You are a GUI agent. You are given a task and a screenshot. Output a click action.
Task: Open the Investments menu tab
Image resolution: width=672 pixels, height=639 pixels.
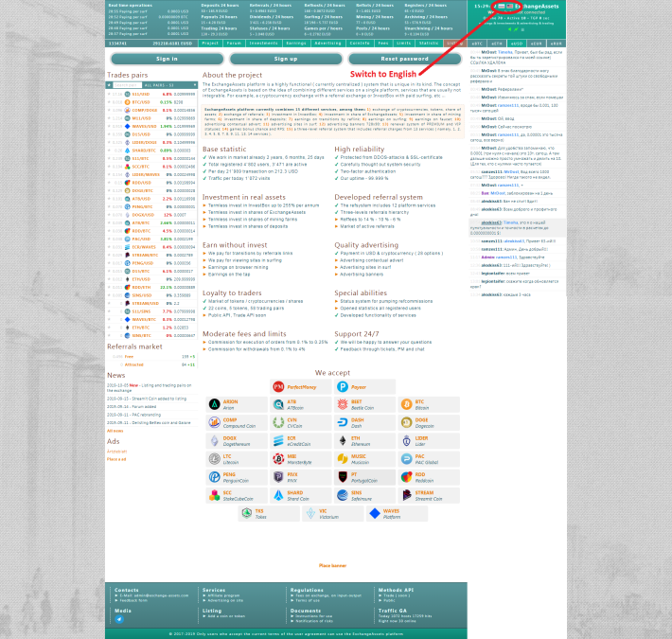263,44
